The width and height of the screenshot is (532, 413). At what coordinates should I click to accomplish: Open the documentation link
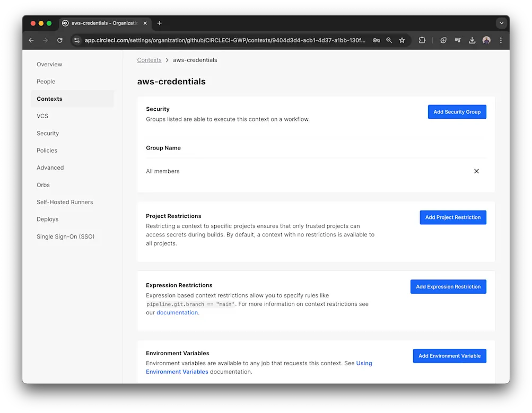pos(177,312)
